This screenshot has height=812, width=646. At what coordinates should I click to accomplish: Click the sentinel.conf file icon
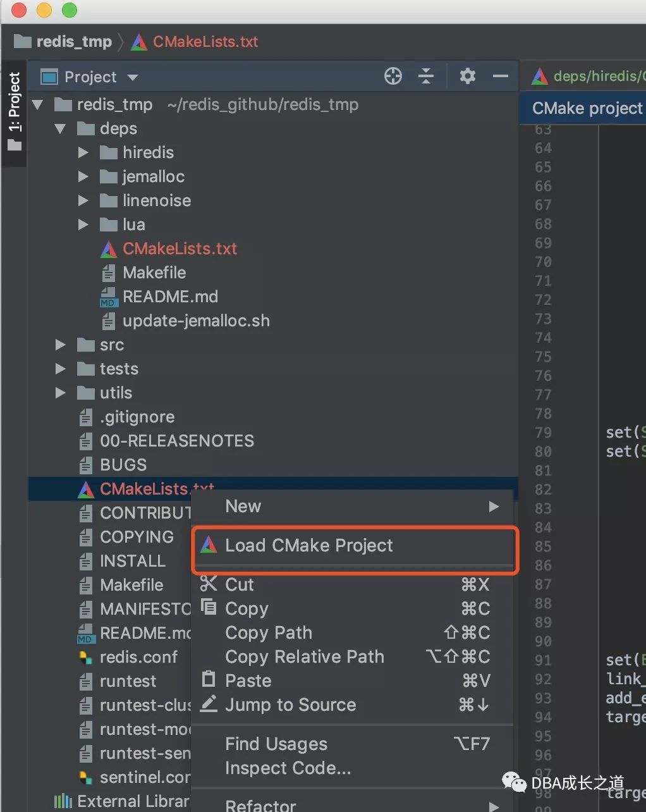86,778
